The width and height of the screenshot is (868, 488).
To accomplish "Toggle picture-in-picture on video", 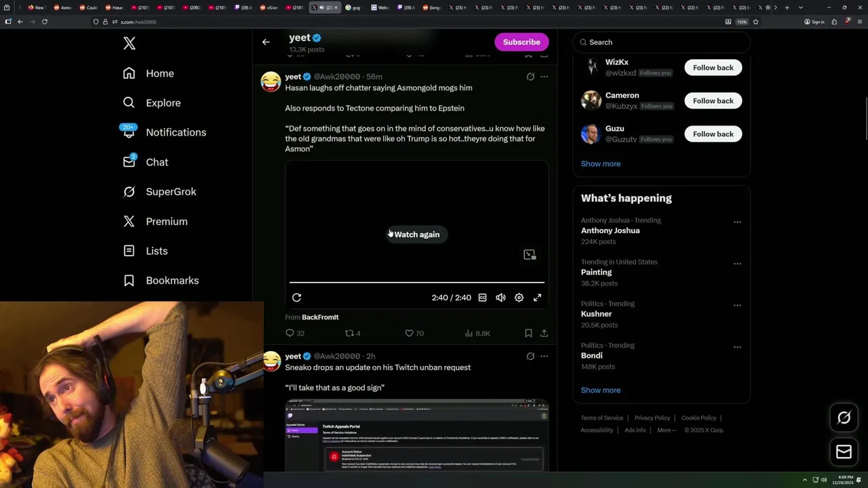I will pos(530,255).
